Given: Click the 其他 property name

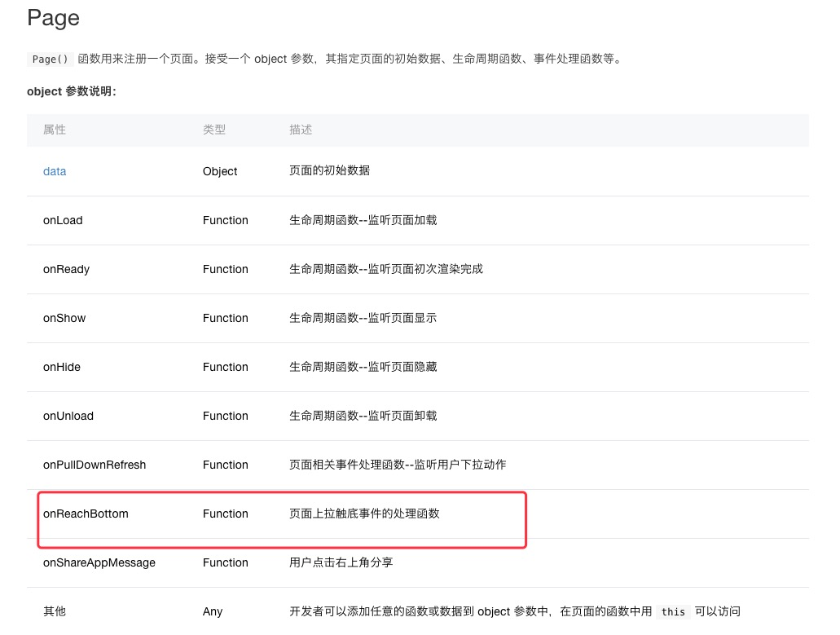Looking at the screenshot, I should click(x=55, y=611).
